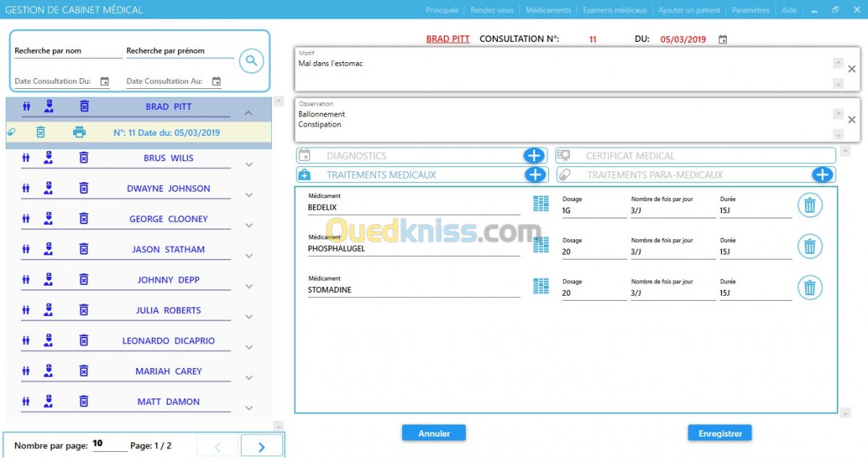Image resolution: width=868 pixels, height=462 pixels.
Task: Expand JULIA ROBERTS' record
Action: [249, 316]
